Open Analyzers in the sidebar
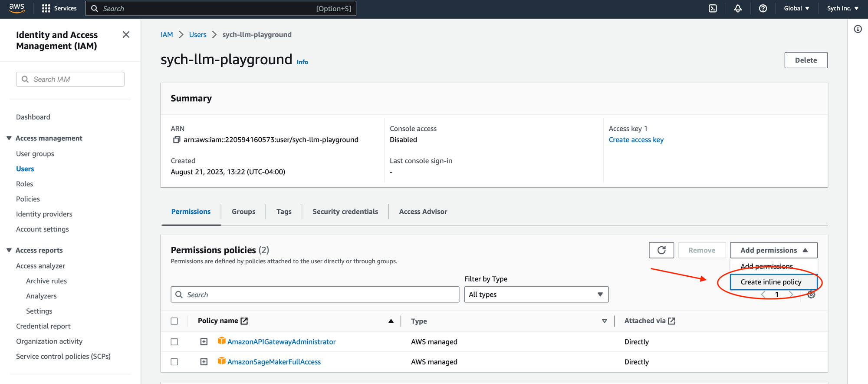 click(x=41, y=296)
